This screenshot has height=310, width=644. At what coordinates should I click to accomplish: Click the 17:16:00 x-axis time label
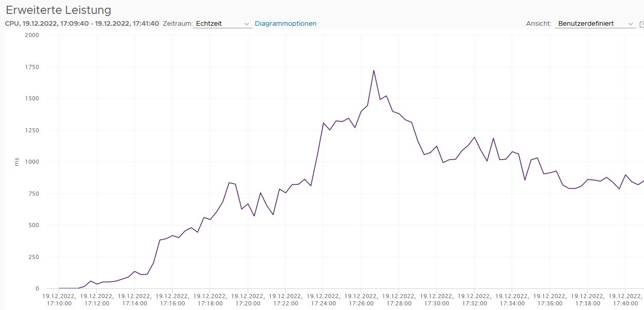click(172, 300)
